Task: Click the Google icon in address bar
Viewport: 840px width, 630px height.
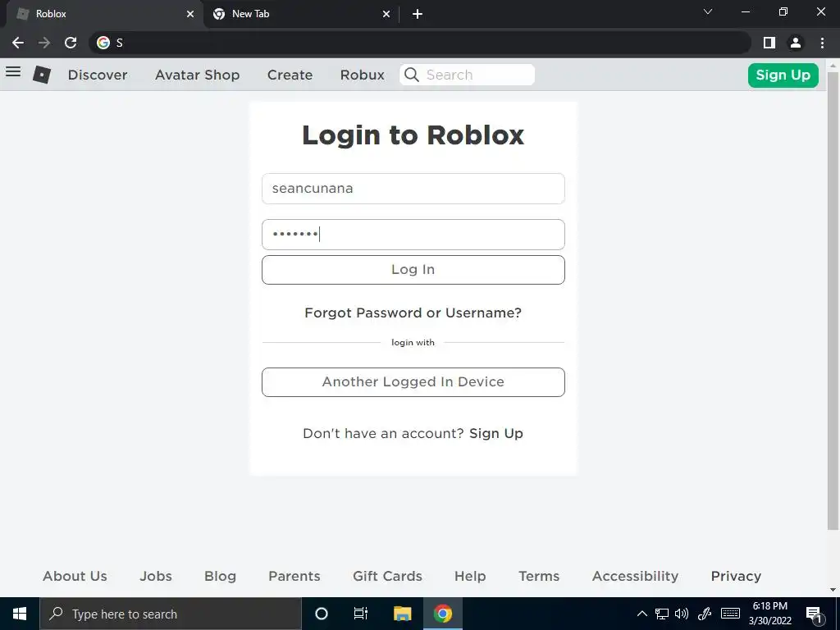Action: coord(103,43)
